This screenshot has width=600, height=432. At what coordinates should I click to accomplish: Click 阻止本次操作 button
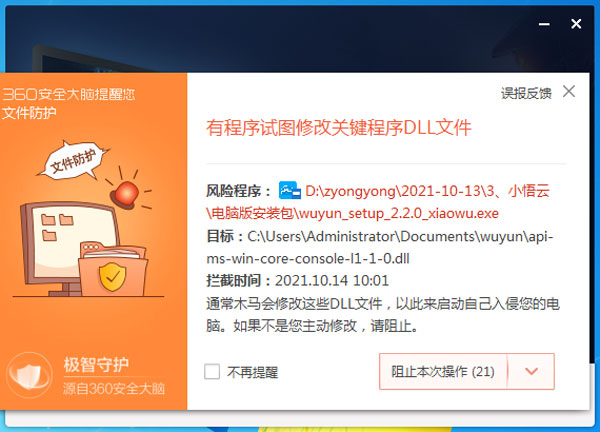[443, 372]
